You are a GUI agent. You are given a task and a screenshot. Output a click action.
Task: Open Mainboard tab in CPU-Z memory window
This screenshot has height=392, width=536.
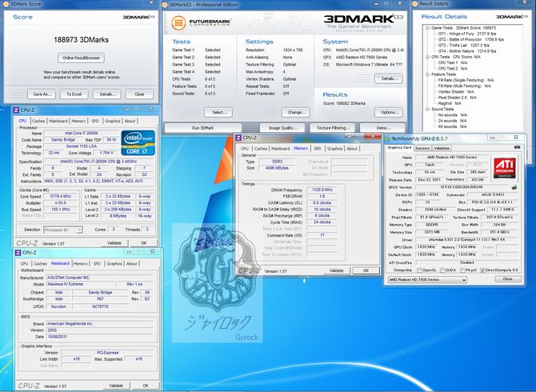tap(281, 149)
